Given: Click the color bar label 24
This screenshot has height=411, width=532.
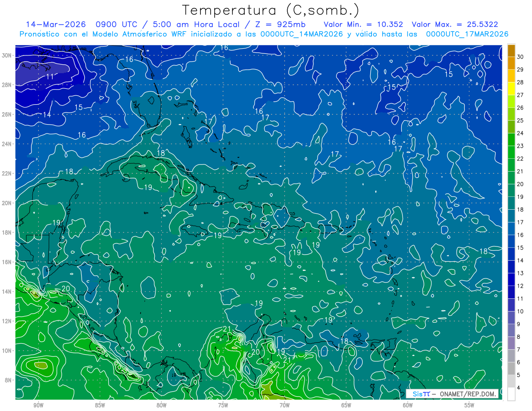Looking at the screenshot, I should pyautogui.click(x=520, y=133).
